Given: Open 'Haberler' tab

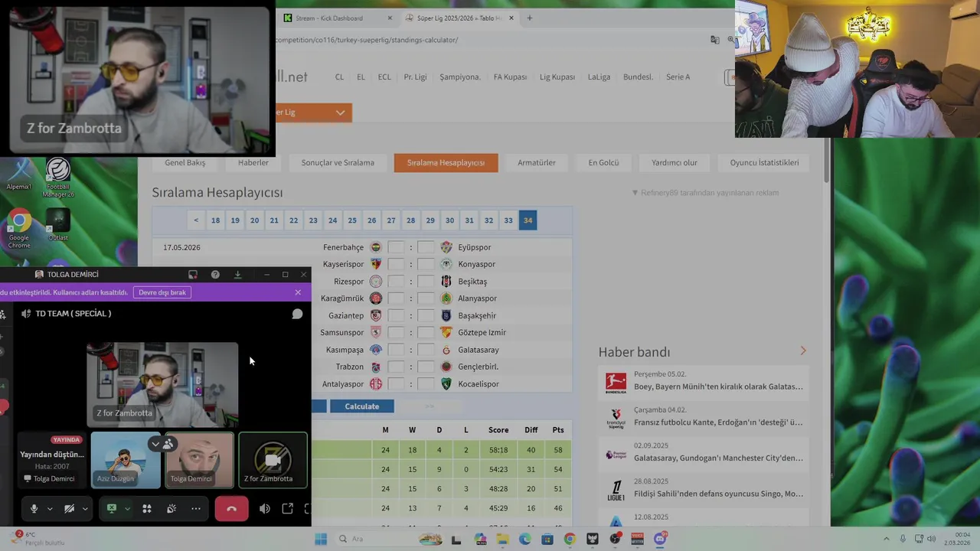Looking at the screenshot, I should (x=253, y=162).
